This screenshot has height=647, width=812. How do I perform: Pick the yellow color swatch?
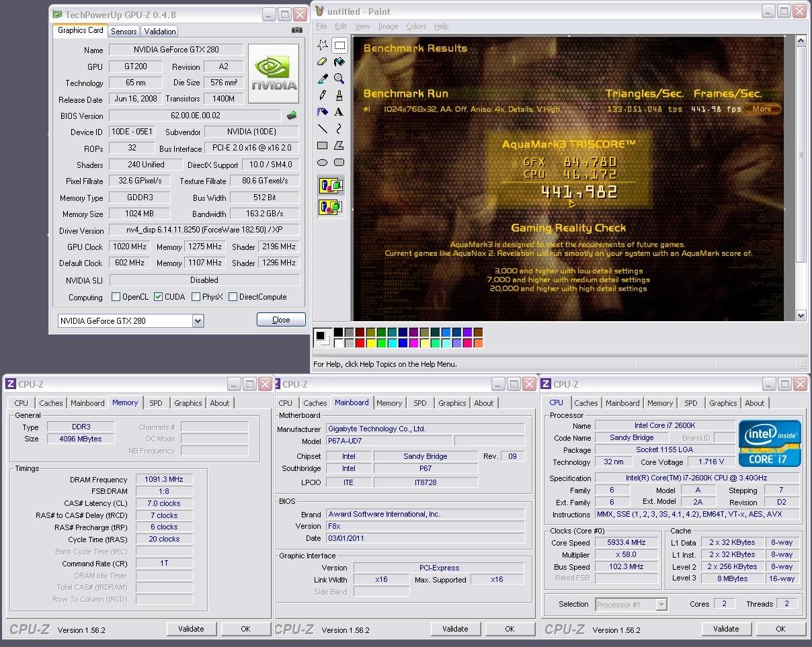[x=371, y=343]
